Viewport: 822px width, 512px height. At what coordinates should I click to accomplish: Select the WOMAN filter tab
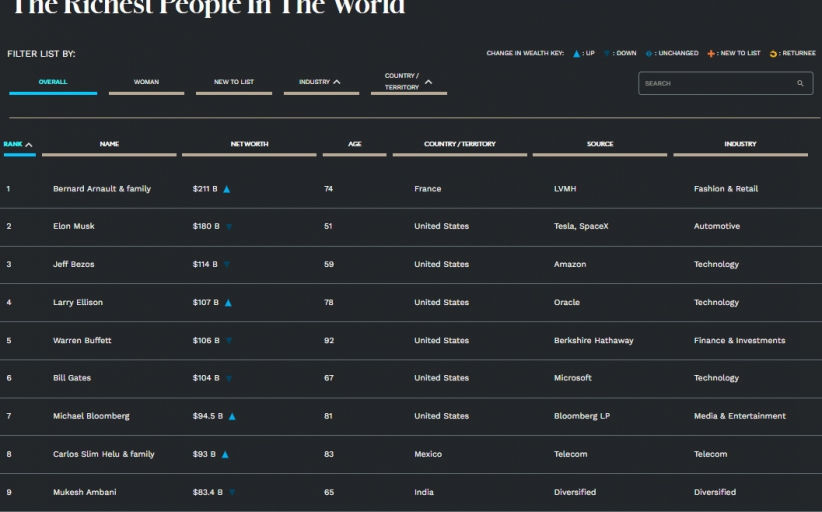tap(146, 82)
